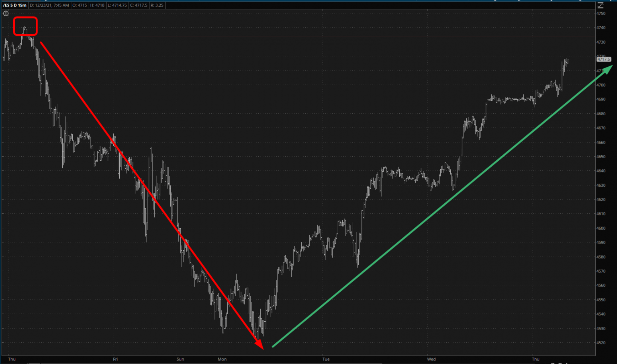
Task: Click the 4610 price axis label
Action: point(601,214)
